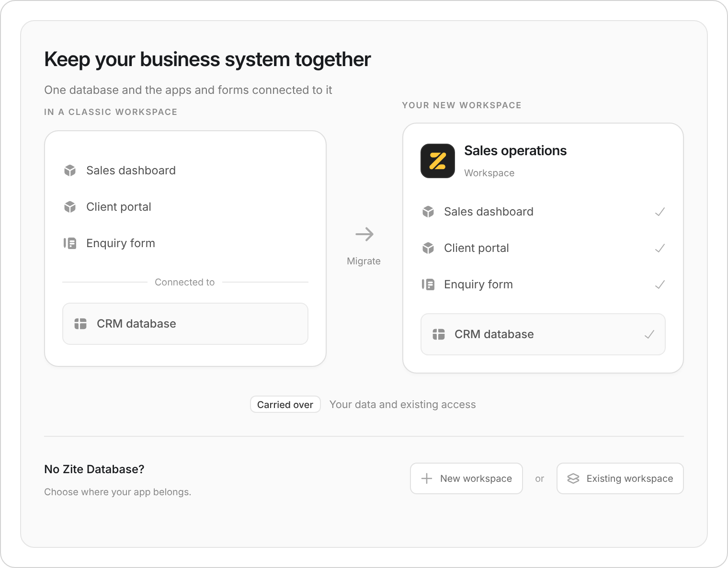Viewport: 728px width, 568px height.
Task: Click the No Zite Database? heading
Action: point(94,469)
